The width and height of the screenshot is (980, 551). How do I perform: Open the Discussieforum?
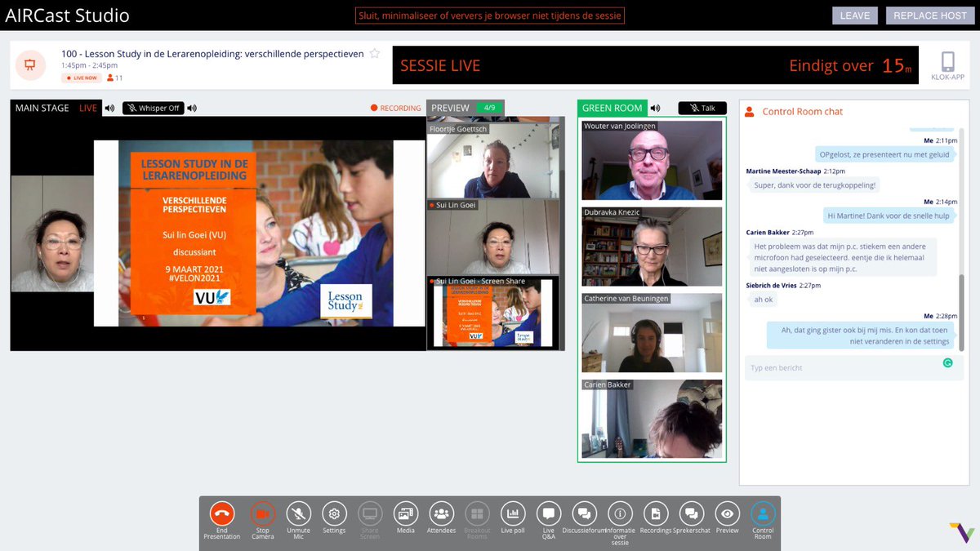click(583, 515)
